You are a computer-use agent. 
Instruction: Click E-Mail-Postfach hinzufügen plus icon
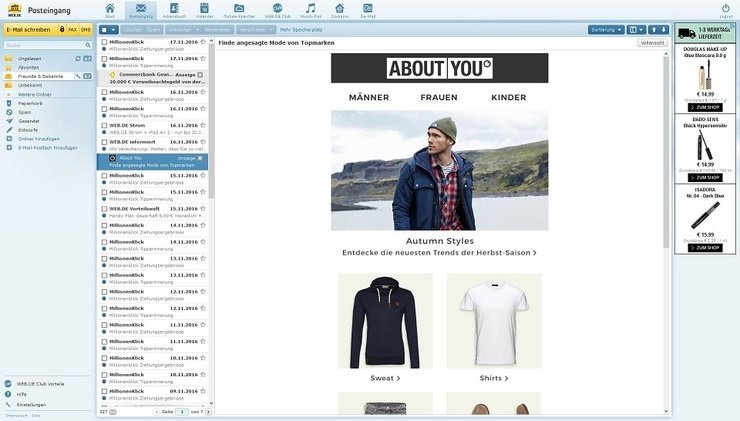click(x=9, y=148)
